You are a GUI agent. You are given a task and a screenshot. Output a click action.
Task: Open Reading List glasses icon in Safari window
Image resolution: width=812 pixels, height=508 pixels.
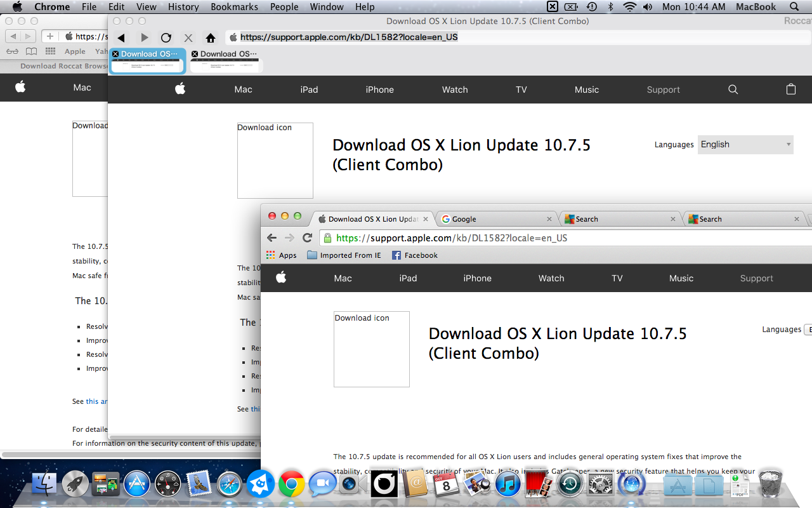(12, 51)
